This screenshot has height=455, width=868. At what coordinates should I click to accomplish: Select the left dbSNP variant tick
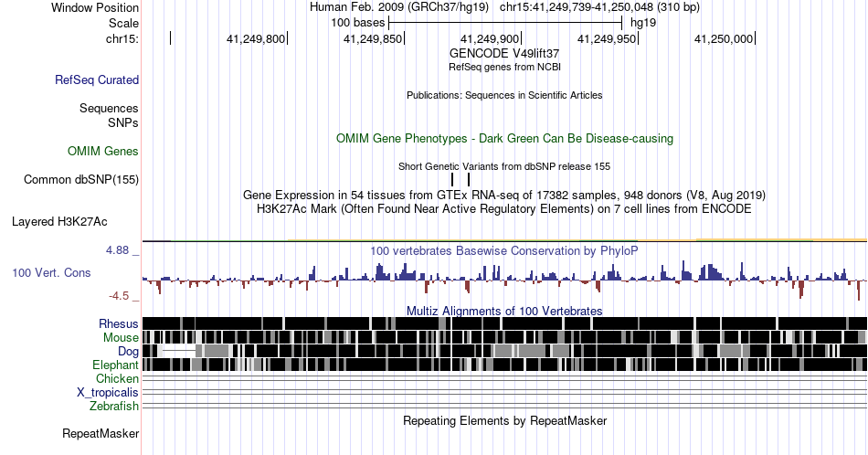[x=452, y=179]
